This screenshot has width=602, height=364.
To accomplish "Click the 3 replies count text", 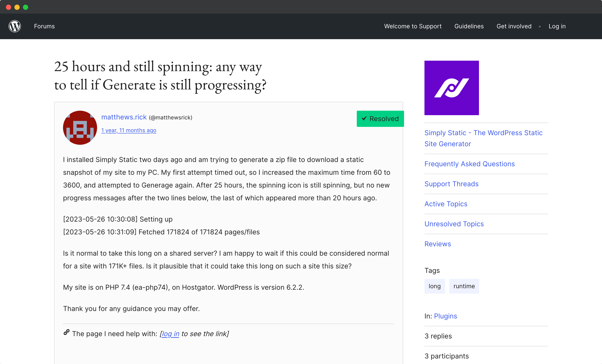I will click(438, 336).
